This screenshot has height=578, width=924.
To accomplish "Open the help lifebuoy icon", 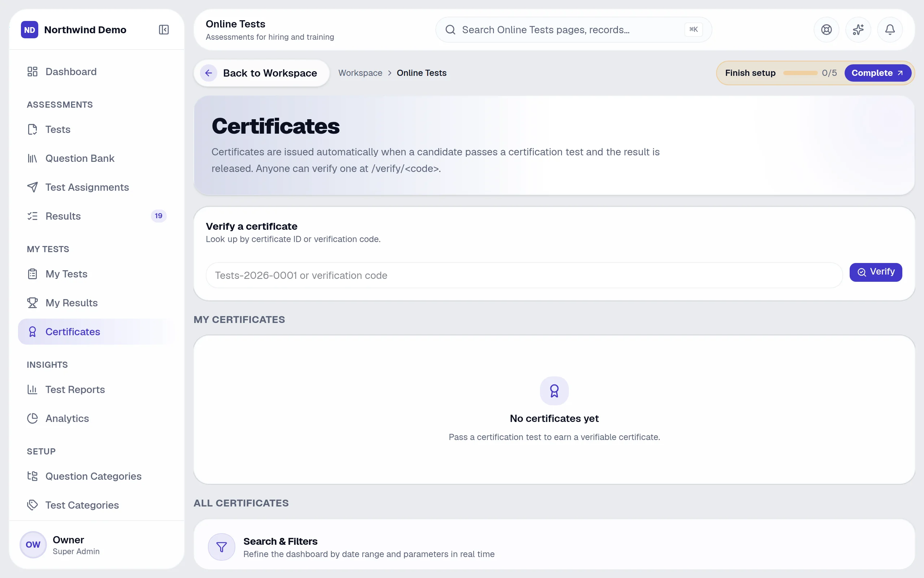I will tap(826, 30).
